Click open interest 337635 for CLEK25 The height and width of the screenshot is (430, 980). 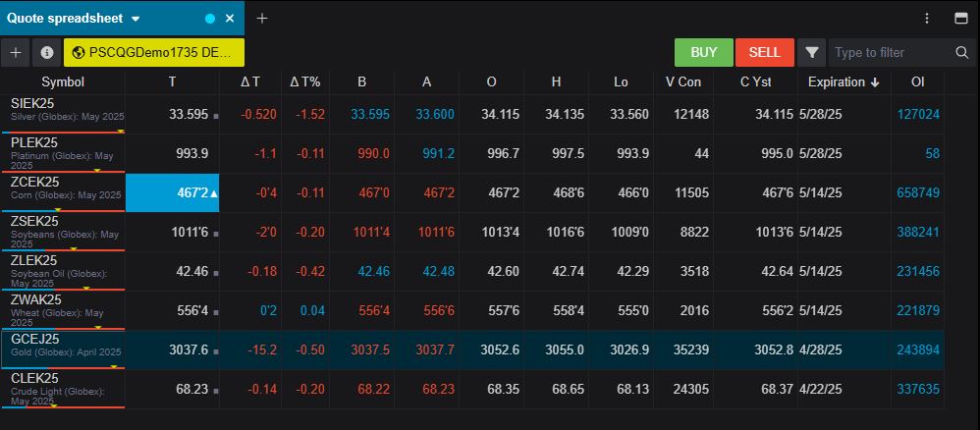[x=917, y=389]
